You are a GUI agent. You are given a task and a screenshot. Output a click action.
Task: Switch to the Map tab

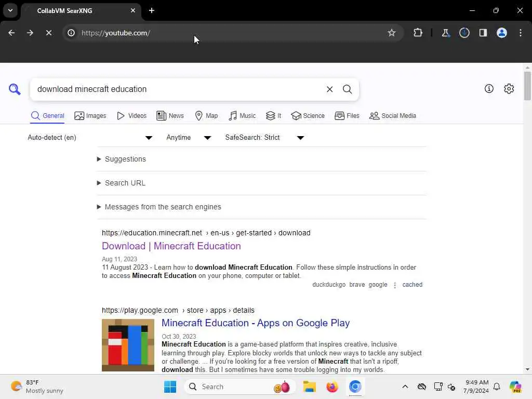point(206,116)
